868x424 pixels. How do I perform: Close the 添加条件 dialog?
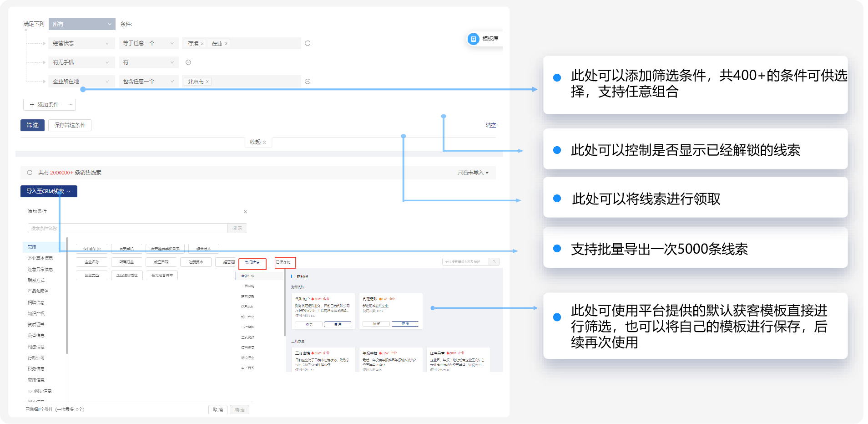245,212
